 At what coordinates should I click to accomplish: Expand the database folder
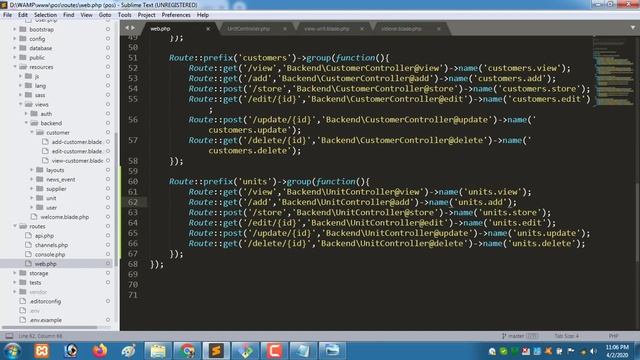[x=15, y=48]
